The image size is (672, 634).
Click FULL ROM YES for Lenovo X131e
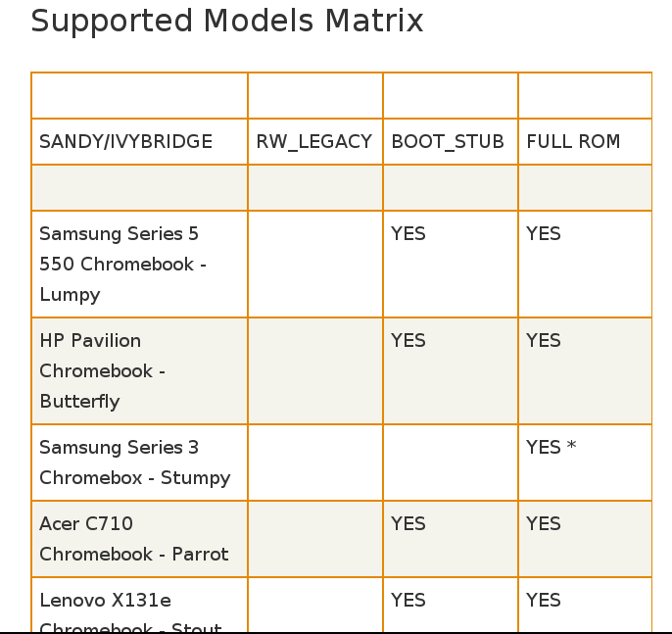544,601
